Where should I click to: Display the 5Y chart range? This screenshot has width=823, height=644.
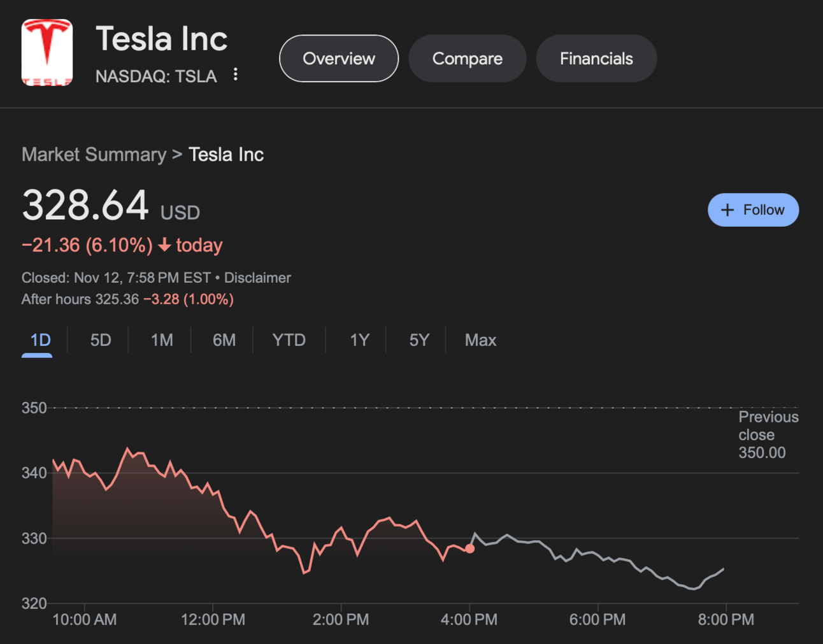419,340
